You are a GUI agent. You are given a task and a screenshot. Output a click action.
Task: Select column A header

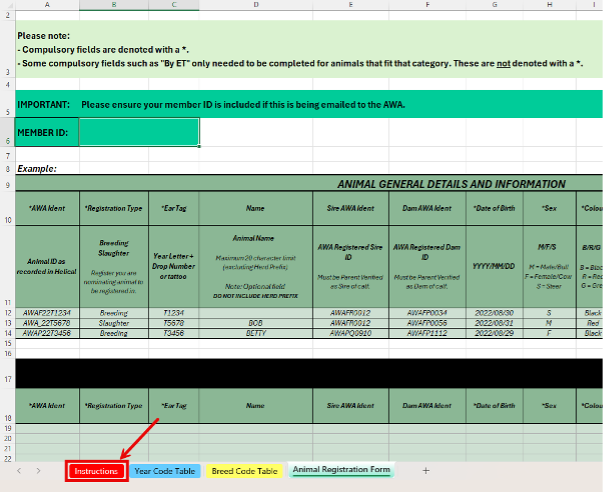tap(47, 5)
